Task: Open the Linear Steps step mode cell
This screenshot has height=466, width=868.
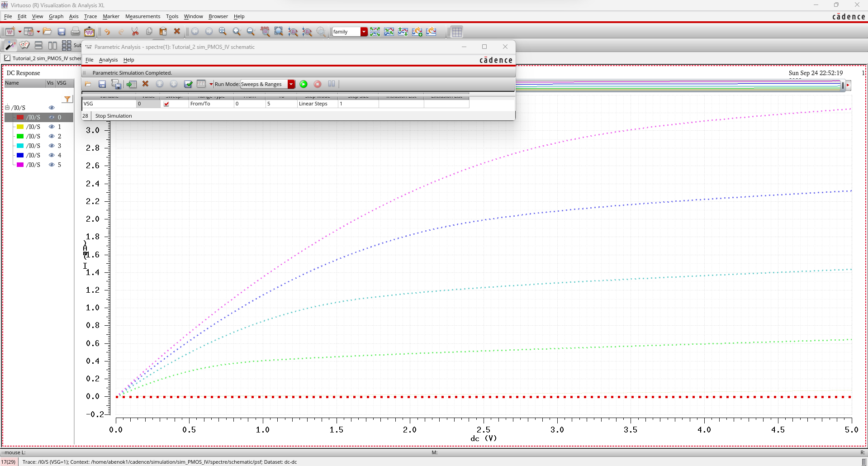Action: [x=317, y=104]
